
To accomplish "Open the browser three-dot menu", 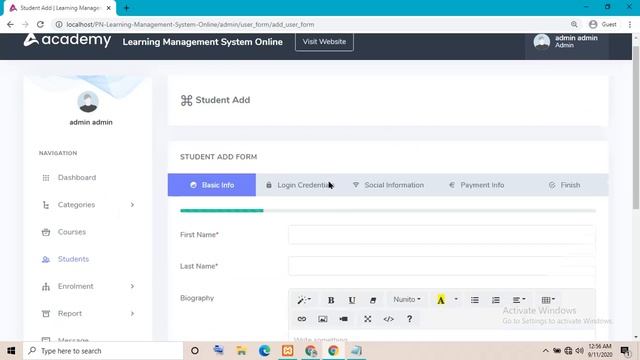I will [630, 24].
